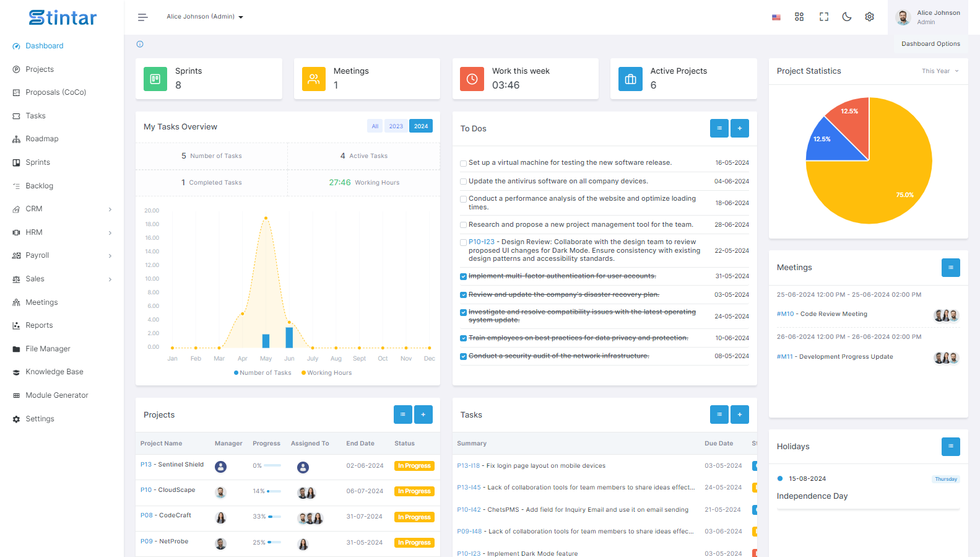980x557 pixels.
Task: Open the This Year statistics dropdown
Action: point(940,71)
